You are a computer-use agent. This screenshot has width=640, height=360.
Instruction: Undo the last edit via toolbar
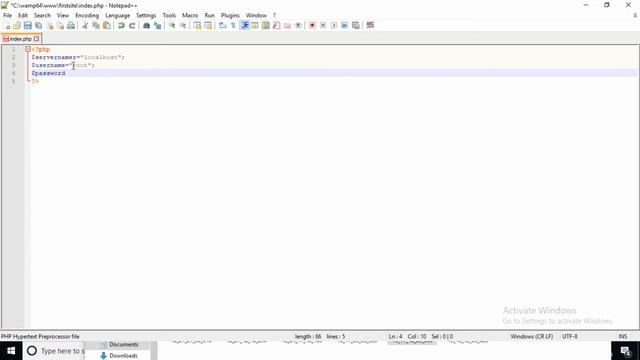(121, 25)
